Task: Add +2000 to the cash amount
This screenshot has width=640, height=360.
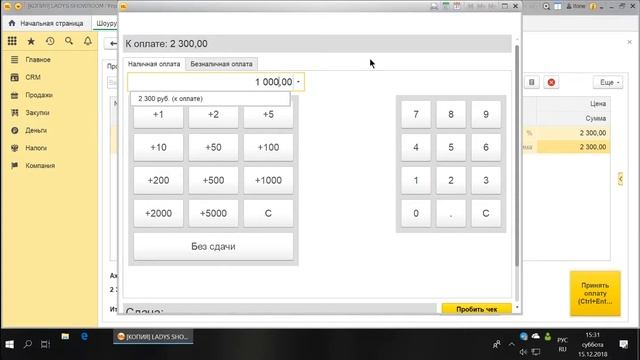Action: (x=158, y=213)
